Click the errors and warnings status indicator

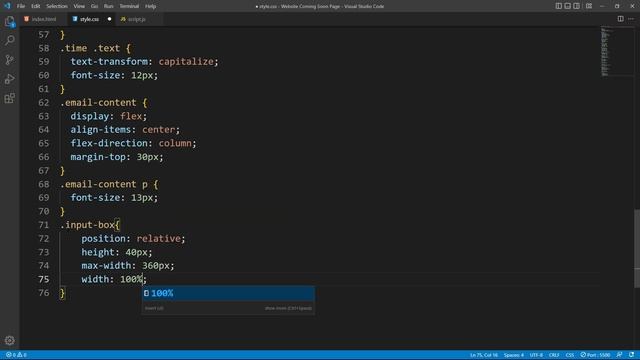point(16,355)
